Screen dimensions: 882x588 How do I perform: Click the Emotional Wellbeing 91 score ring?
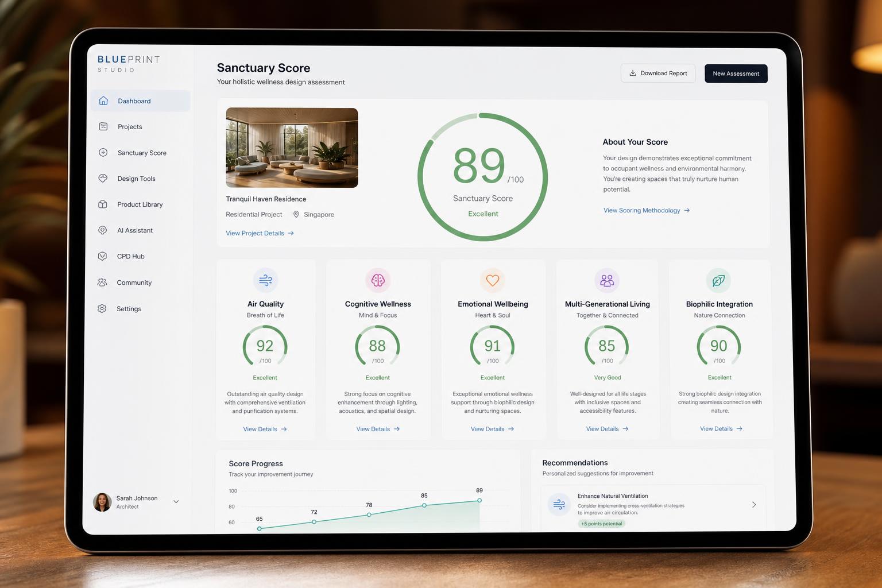point(492,346)
